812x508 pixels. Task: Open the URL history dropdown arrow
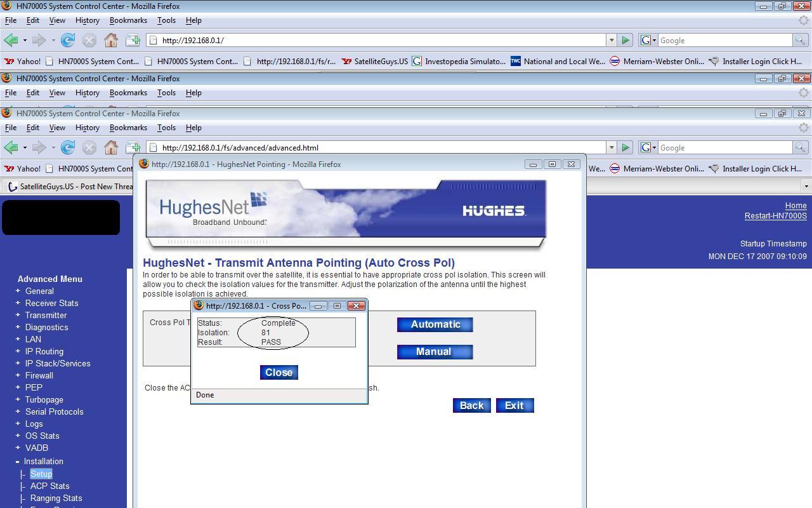pos(612,40)
